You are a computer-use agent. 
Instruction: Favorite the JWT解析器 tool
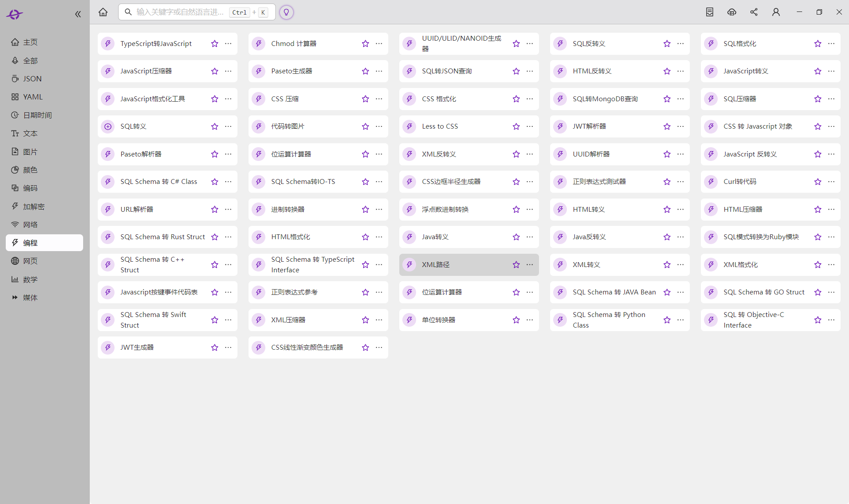667,126
